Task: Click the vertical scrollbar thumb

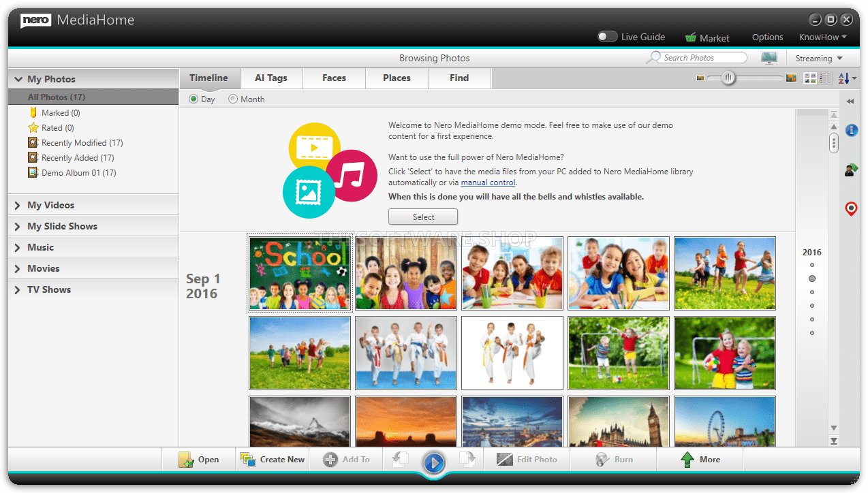Action: click(x=834, y=143)
